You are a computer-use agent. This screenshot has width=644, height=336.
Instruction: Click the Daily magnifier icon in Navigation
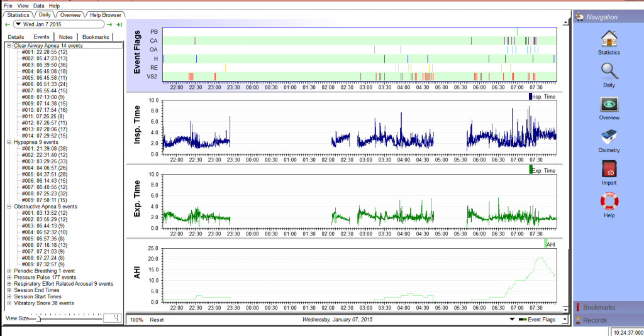608,72
